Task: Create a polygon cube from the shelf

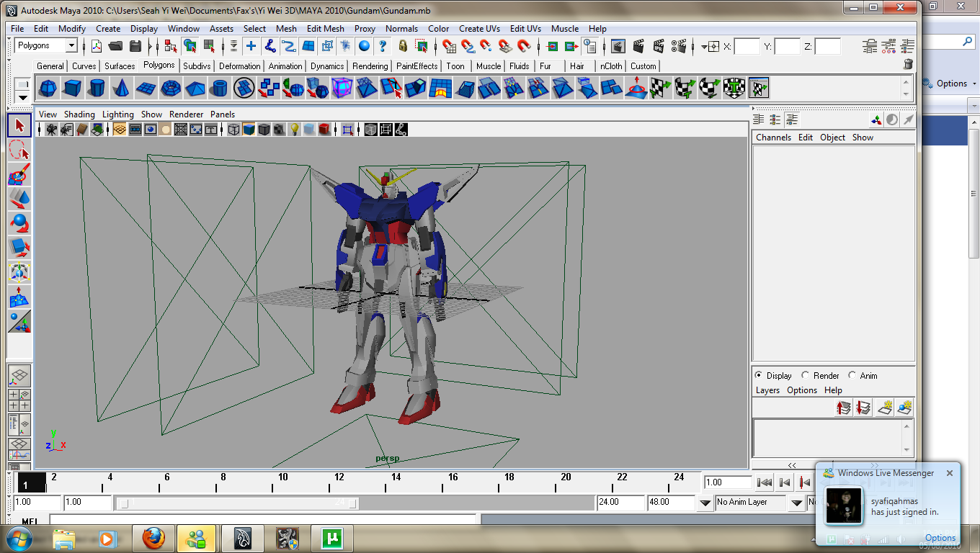Action: [72, 89]
